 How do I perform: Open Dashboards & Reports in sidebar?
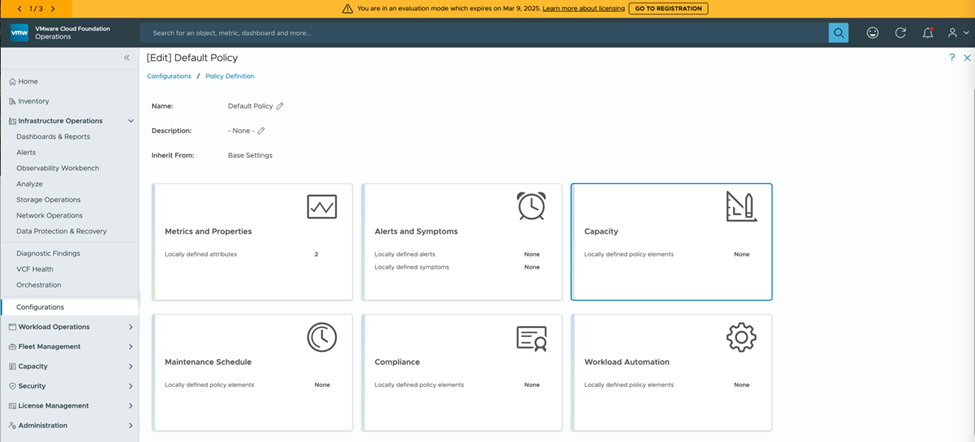coord(53,136)
